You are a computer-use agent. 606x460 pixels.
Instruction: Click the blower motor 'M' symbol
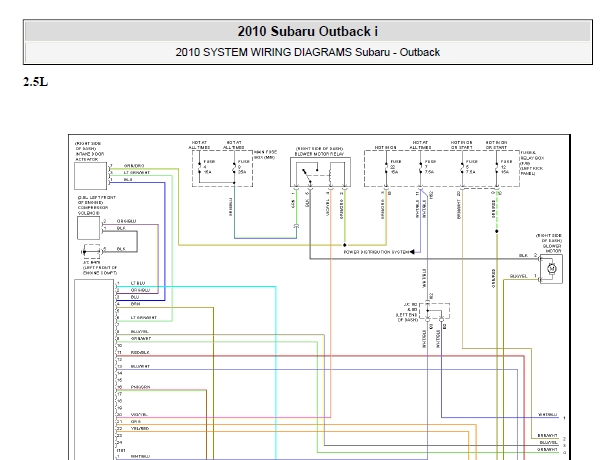tap(552, 268)
